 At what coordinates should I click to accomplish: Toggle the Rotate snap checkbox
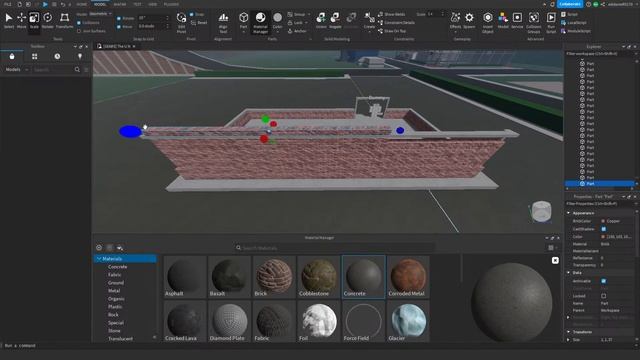[x=119, y=18]
